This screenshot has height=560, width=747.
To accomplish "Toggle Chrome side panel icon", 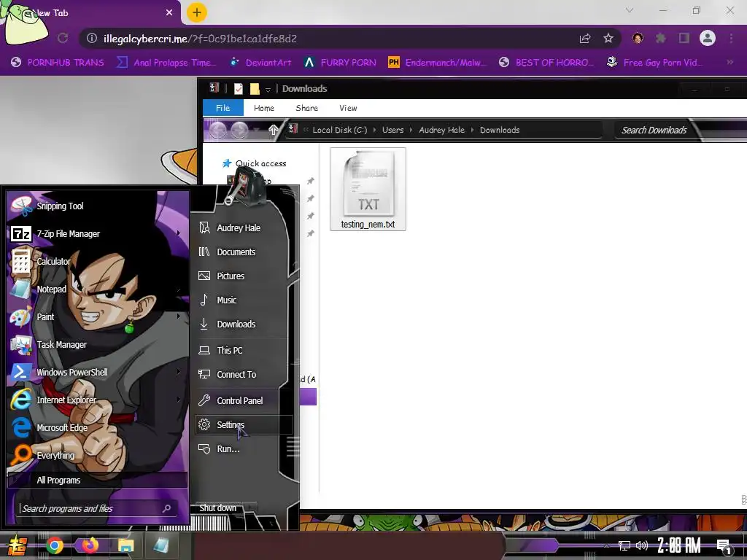I will (684, 38).
